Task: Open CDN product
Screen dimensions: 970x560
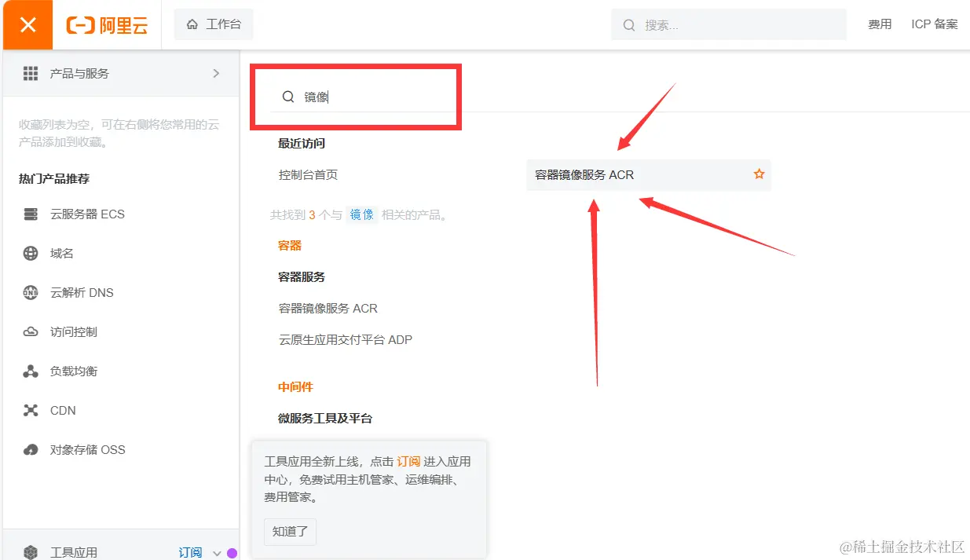Action: [x=63, y=410]
